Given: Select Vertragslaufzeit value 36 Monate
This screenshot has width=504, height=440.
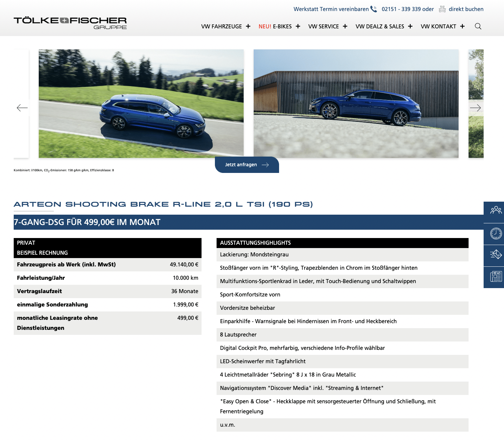Looking at the screenshot, I should pyautogui.click(x=184, y=291).
